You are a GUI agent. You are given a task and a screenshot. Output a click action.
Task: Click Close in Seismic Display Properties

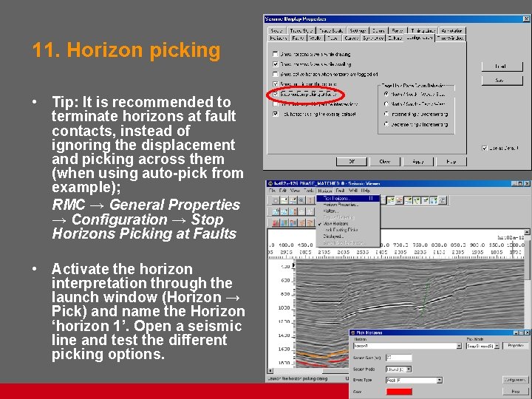tap(385, 162)
